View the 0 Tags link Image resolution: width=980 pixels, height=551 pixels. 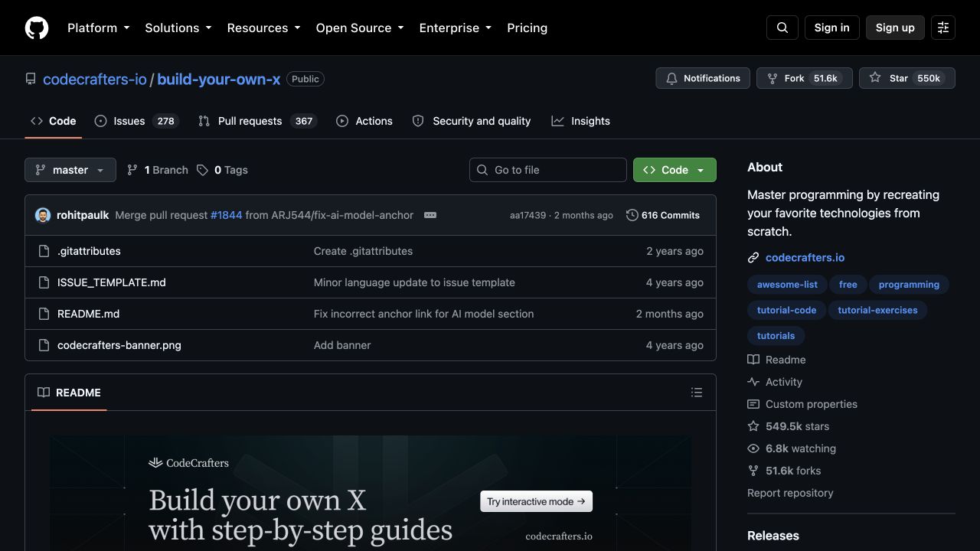click(222, 170)
